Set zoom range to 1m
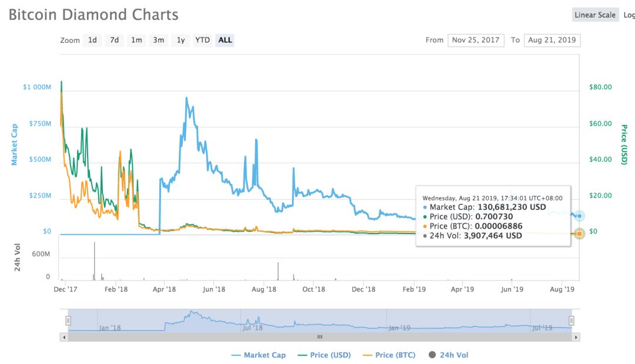Screen dimensions: 635x364 tap(136, 40)
